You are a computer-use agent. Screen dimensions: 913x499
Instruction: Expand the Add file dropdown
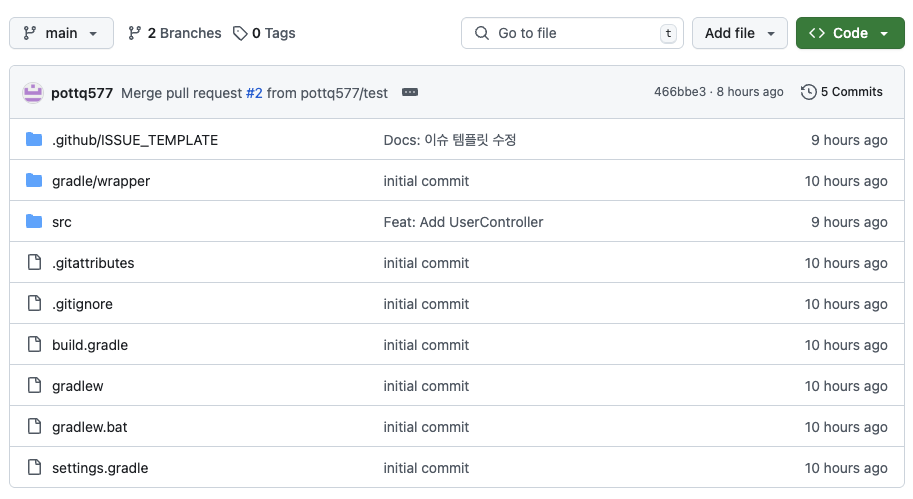pos(739,33)
